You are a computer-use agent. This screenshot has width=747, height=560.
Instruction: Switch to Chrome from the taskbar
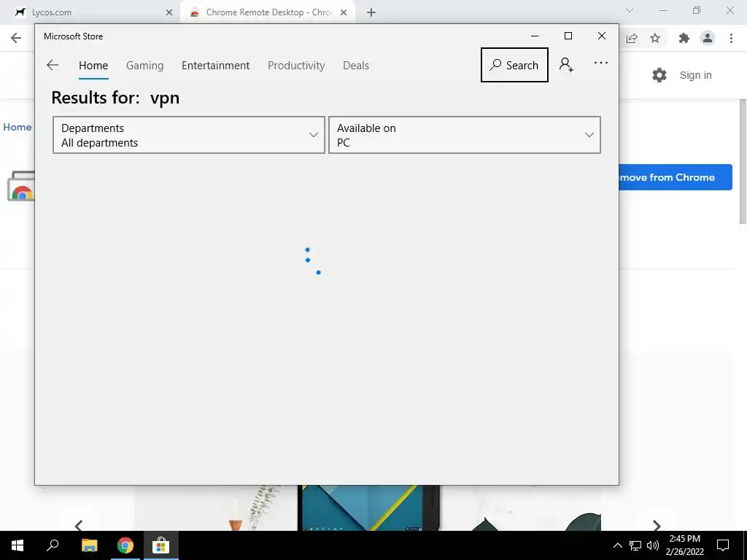[x=125, y=545]
